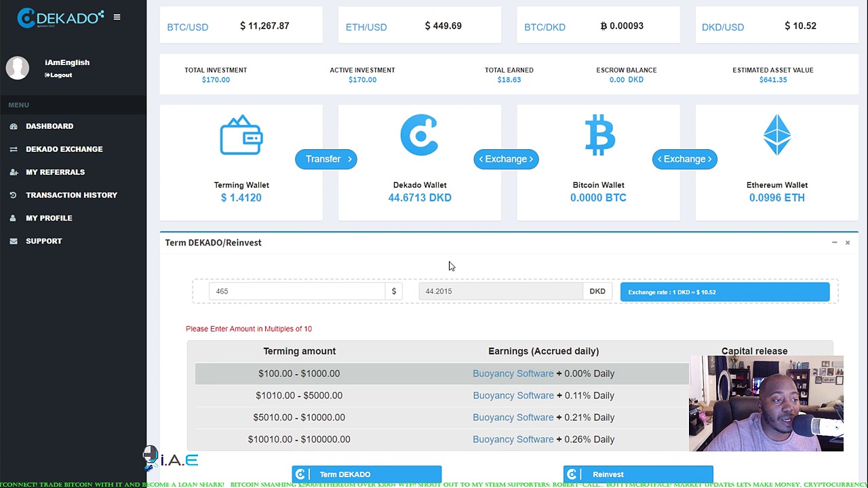Click the DKD amount input field
The width and height of the screenshot is (868, 488).
500,291
